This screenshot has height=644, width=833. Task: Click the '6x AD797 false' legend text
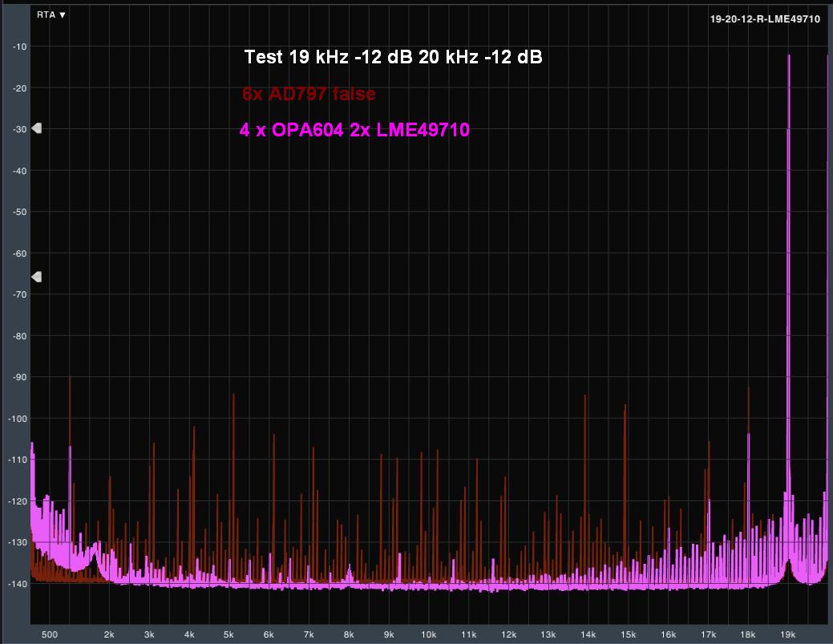pyautogui.click(x=309, y=94)
